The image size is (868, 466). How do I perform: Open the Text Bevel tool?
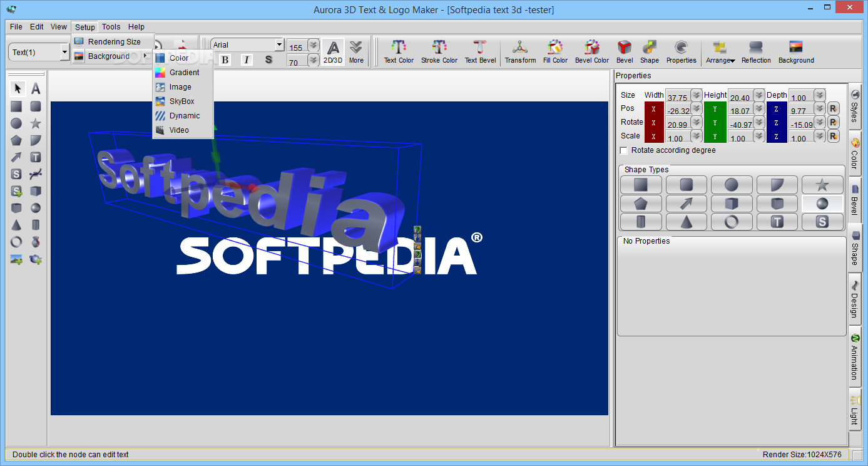pyautogui.click(x=480, y=52)
